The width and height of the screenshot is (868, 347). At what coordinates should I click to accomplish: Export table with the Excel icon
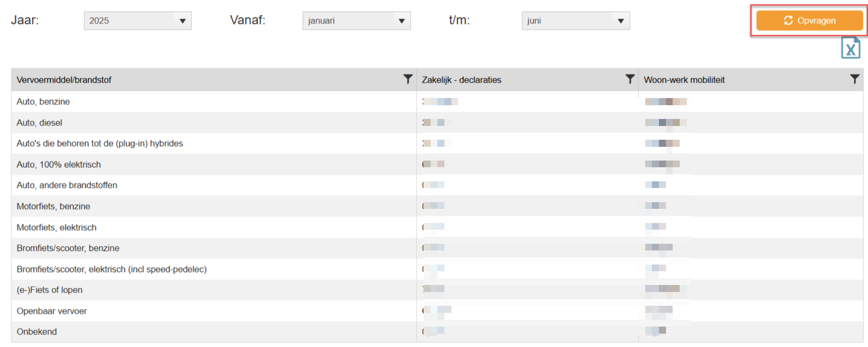tap(850, 47)
